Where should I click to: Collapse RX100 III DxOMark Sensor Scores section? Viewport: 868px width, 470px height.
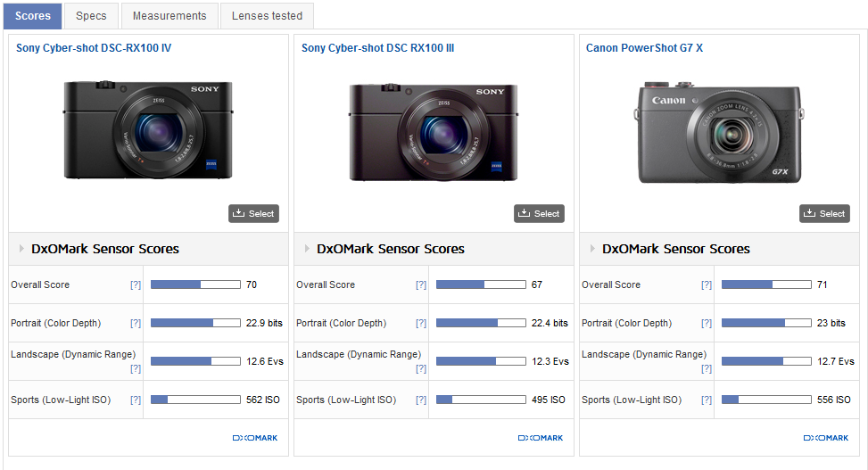[307, 249]
